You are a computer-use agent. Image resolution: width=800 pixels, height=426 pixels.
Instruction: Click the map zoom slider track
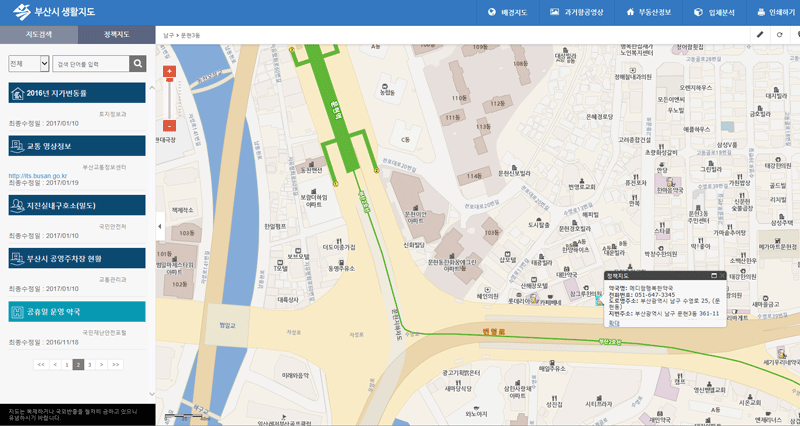(x=169, y=99)
